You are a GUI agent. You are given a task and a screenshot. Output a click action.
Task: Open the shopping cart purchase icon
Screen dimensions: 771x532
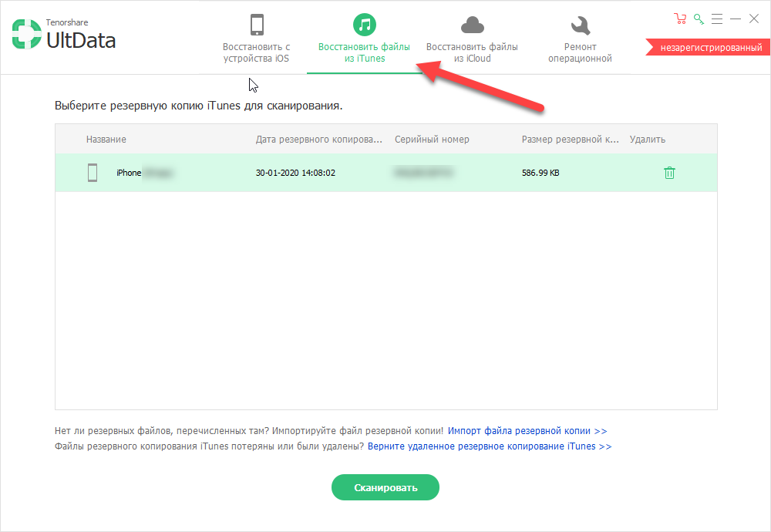(680, 19)
